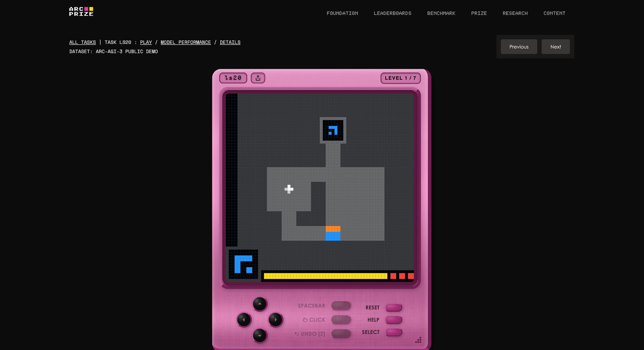This screenshot has width=644, height=350.
Task: Click the Next task button
Action: [555, 47]
